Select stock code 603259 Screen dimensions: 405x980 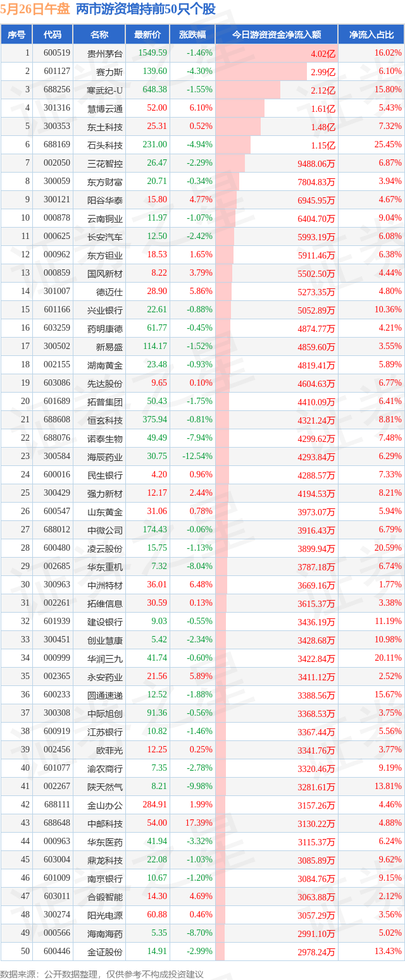(x=57, y=328)
